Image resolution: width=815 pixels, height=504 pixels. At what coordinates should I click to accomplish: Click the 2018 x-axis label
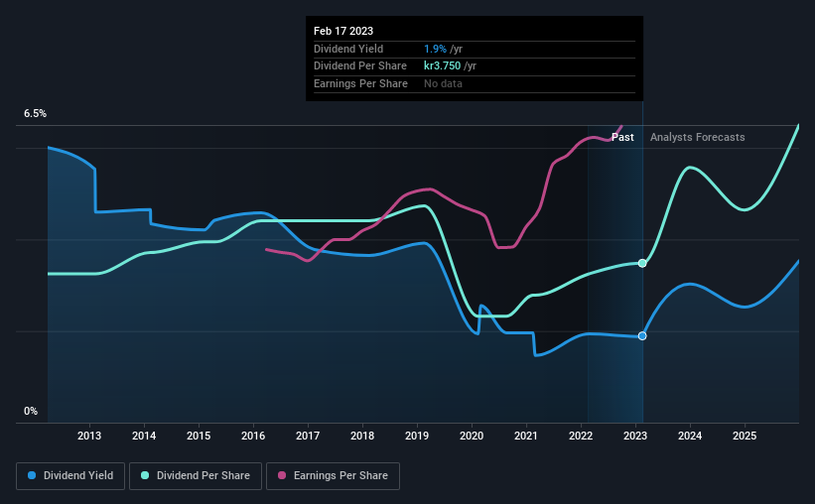[x=362, y=436]
